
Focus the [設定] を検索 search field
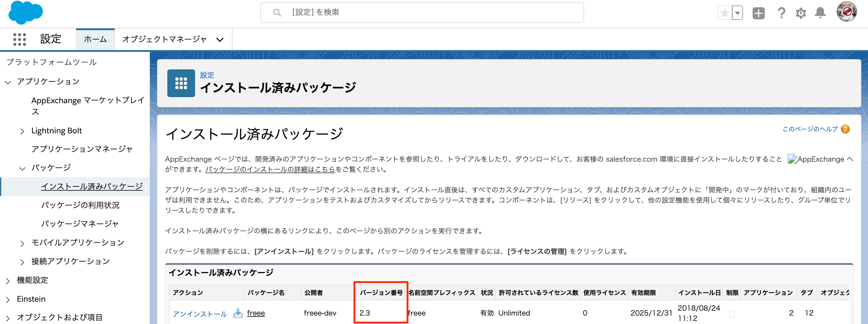(x=422, y=13)
